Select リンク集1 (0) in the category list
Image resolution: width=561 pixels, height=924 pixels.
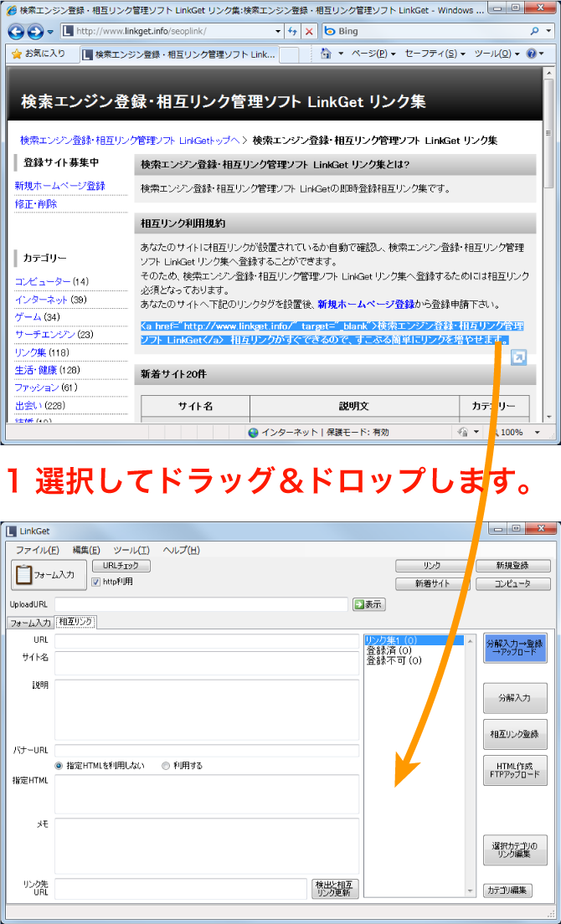[x=414, y=640]
